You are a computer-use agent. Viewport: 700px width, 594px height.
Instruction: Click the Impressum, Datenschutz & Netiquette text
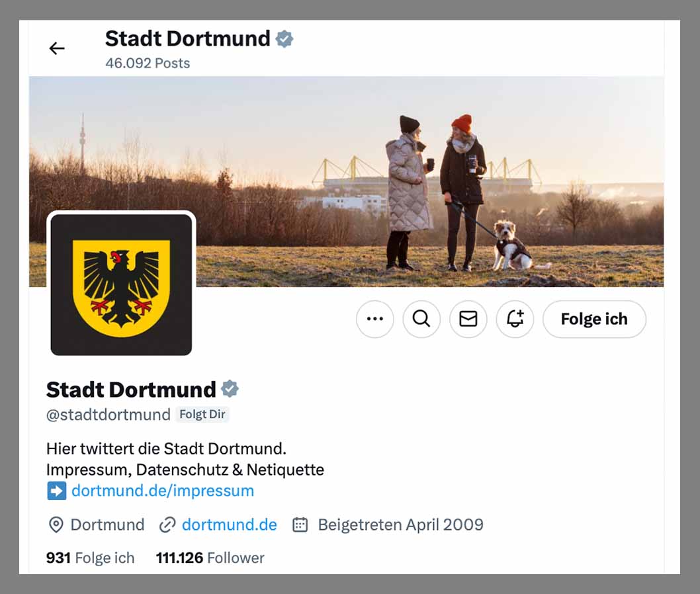click(185, 470)
